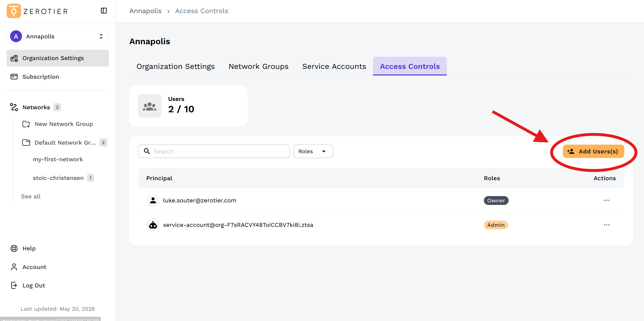Image resolution: width=644 pixels, height=321 pixels.
Task: Click the luke.souter user avatar icon
Action: 153,200
